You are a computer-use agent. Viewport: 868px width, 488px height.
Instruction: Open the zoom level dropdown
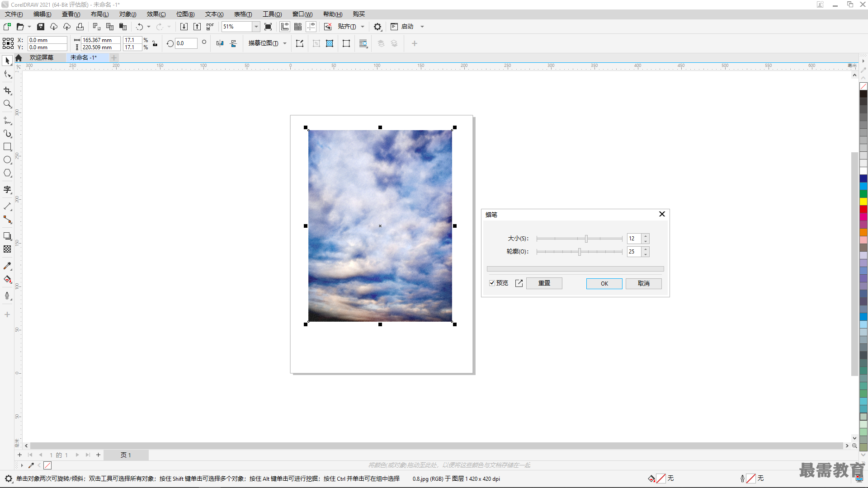coord(256,27)
